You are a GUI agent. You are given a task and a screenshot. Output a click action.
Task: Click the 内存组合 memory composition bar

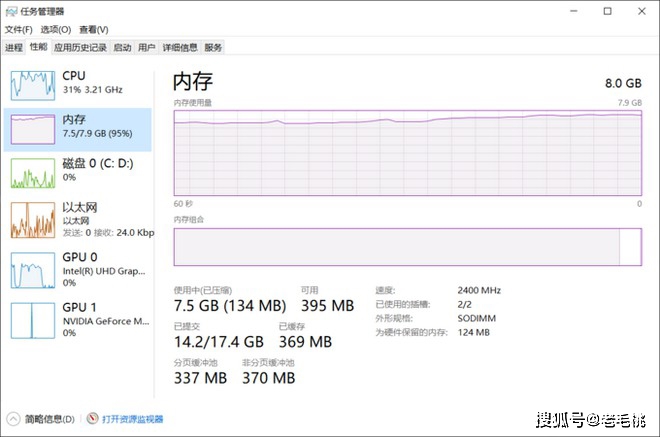tap(407, 247)
